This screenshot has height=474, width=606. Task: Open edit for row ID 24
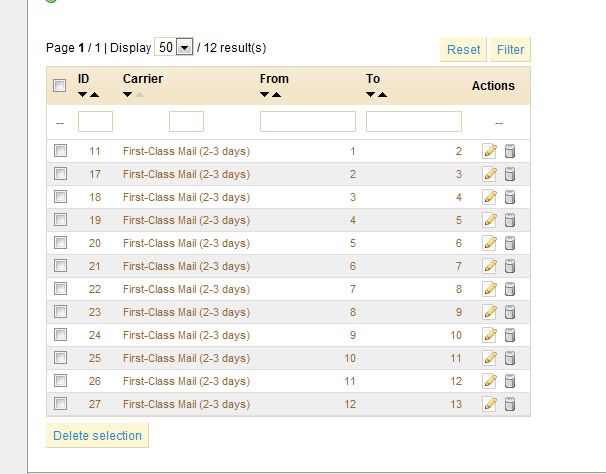click(489, 335)
